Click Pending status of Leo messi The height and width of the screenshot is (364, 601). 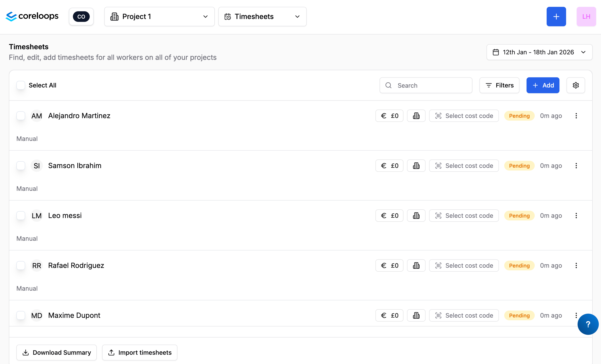click(x=519, y=216)
